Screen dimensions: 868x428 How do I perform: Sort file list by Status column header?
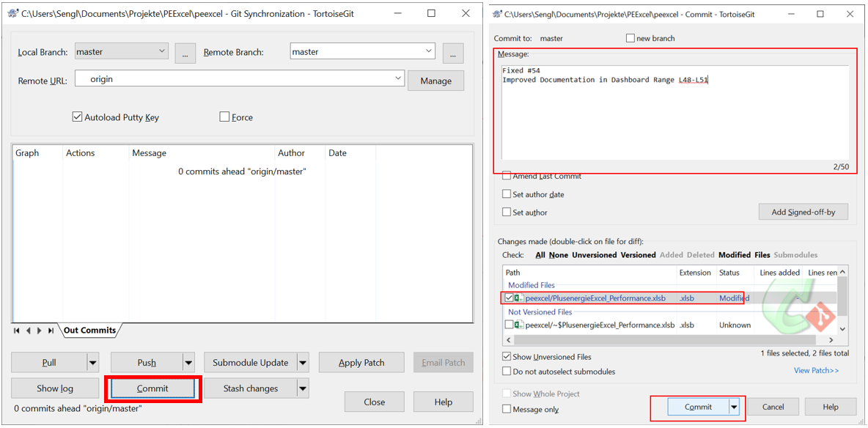735,273
